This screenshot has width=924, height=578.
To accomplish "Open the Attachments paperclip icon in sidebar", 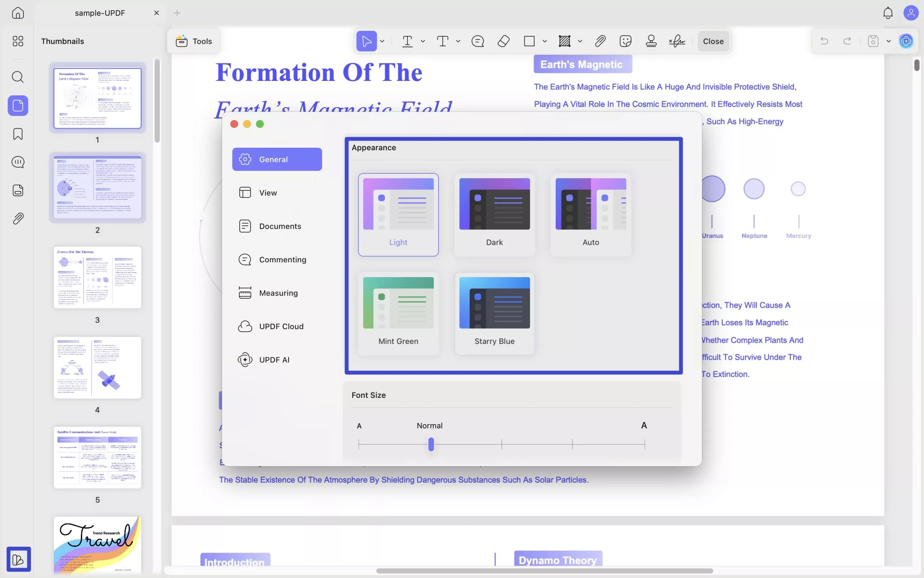I will [x=18, y=218].
